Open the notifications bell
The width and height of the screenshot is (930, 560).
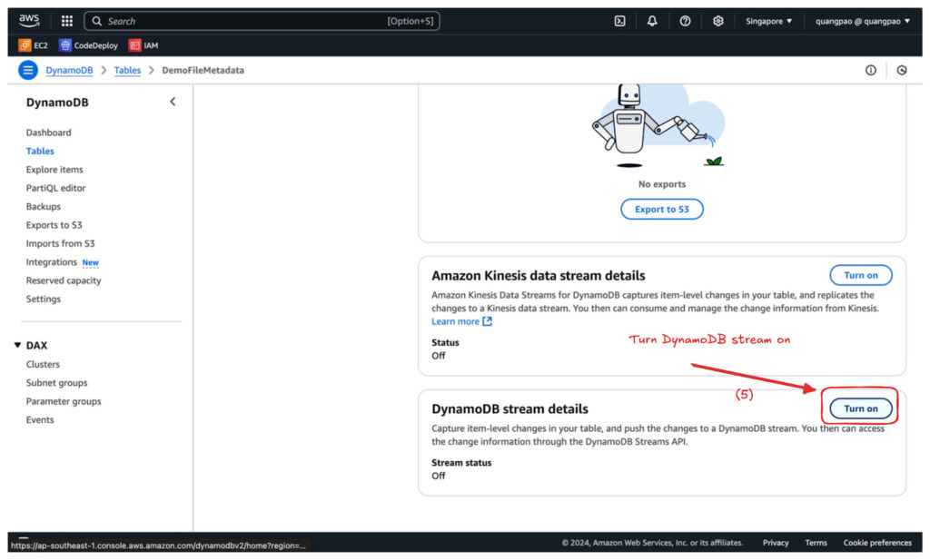(652, 21)
